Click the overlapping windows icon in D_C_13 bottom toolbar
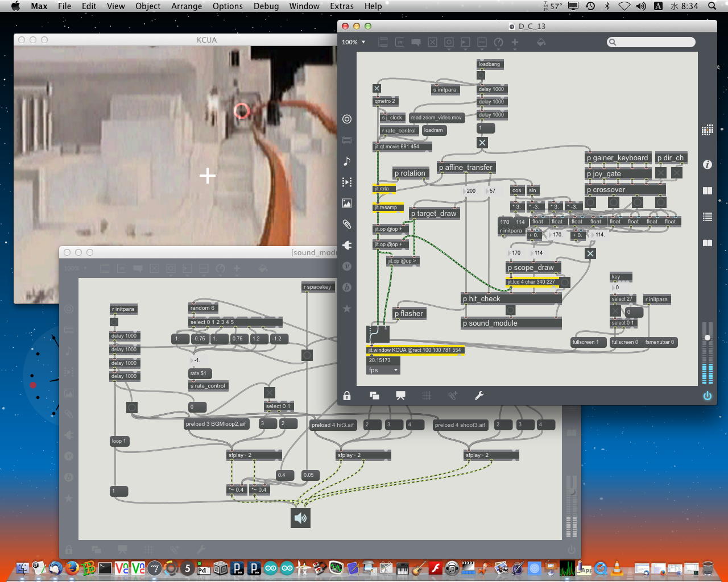728x582 pixels. click(x=374, y=396)
